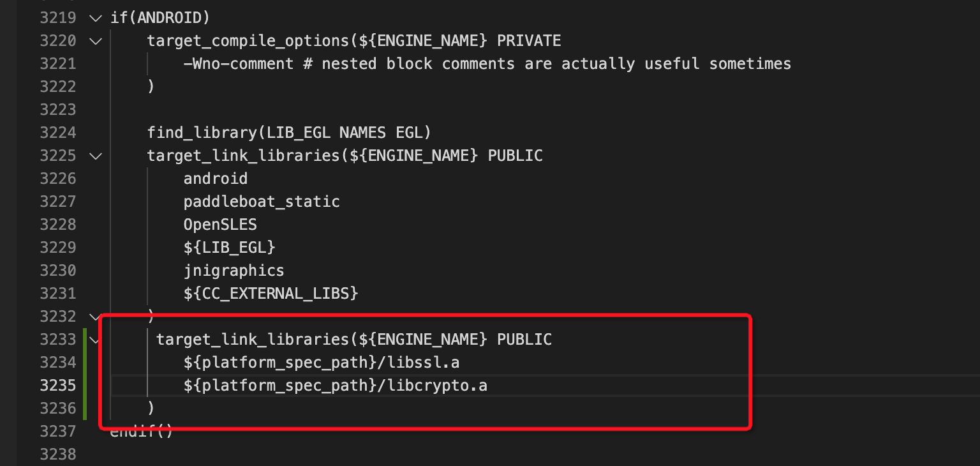Fold the block starting at line 3233
This screenshot has width=980, height=466.
pos(96,340)
